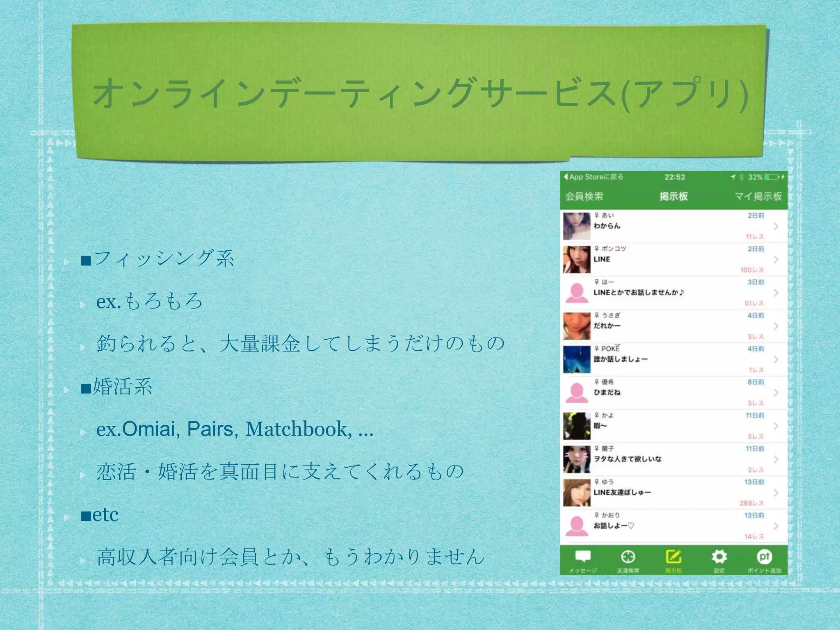Click the ex.Omiai, Pairs, Matchbook line
The width and height of the screenshot is (840, 630).
235,429
